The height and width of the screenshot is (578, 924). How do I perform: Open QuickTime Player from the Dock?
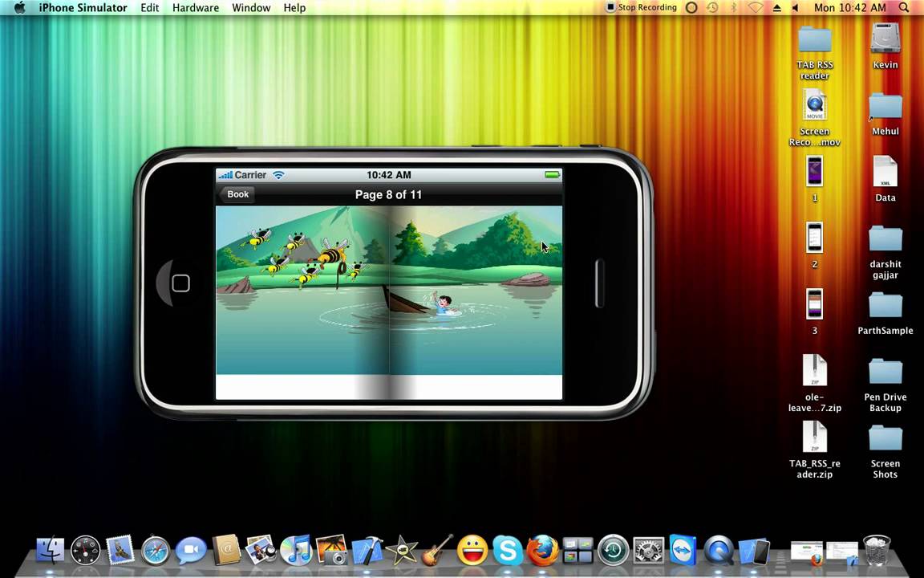(x=719, y=550)
